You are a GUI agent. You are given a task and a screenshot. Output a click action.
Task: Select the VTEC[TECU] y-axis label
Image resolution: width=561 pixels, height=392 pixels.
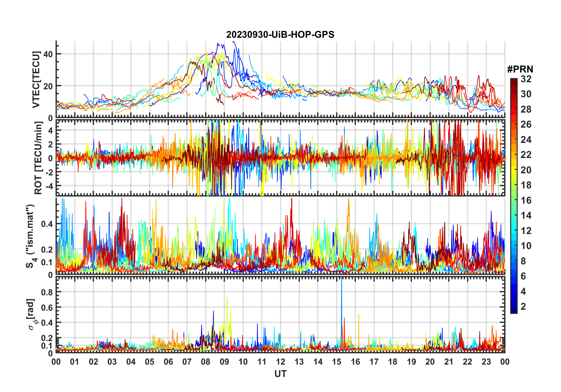coord(36,80)
